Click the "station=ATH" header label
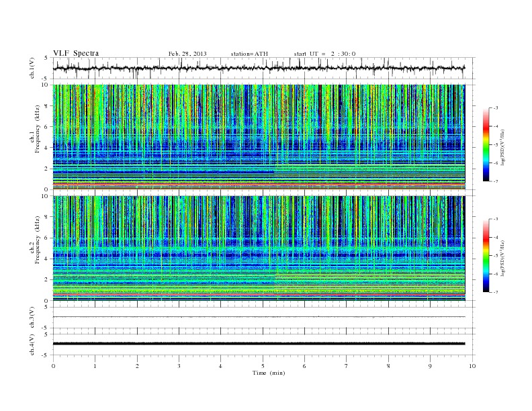 [249, 54]
